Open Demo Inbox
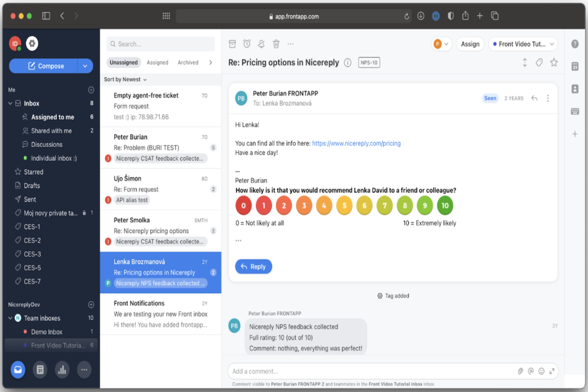Image resolution: width=588 pixels, height=392 pixels. tap(47, 332)
